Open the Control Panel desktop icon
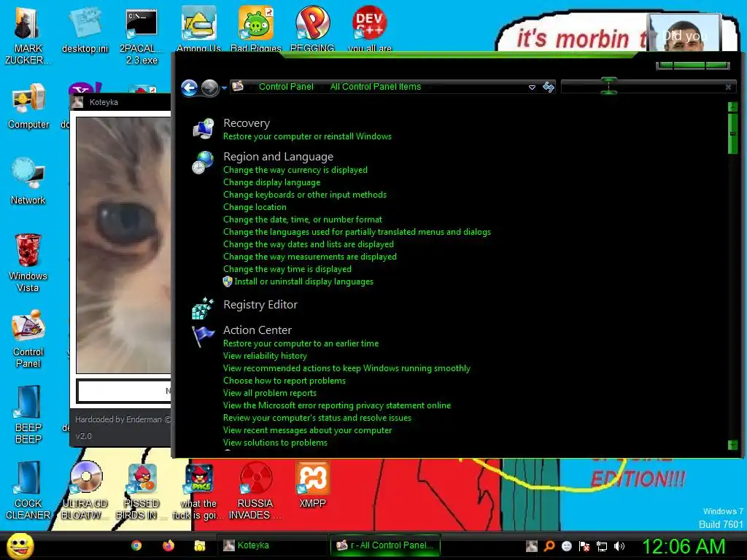Image resolution: width=747 pixels, height=560 pixels. point(28,338)
